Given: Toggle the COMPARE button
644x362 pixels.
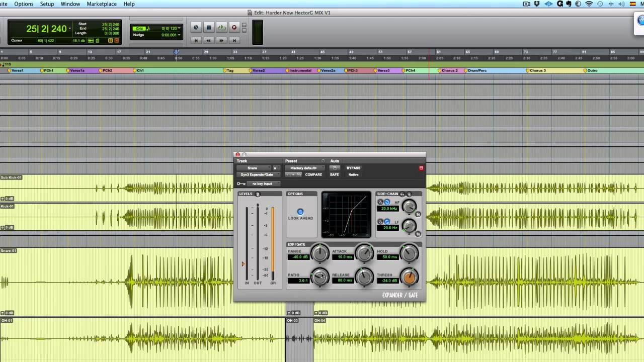Looking at the screenshot, I should point(313,174).
